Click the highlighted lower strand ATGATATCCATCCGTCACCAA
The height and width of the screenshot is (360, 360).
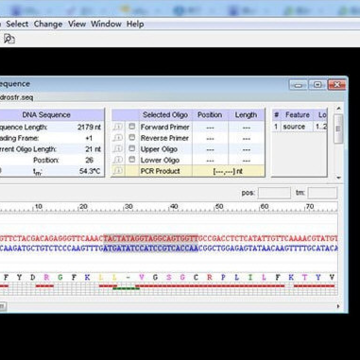pyautogui.click(x=151, y=248)
